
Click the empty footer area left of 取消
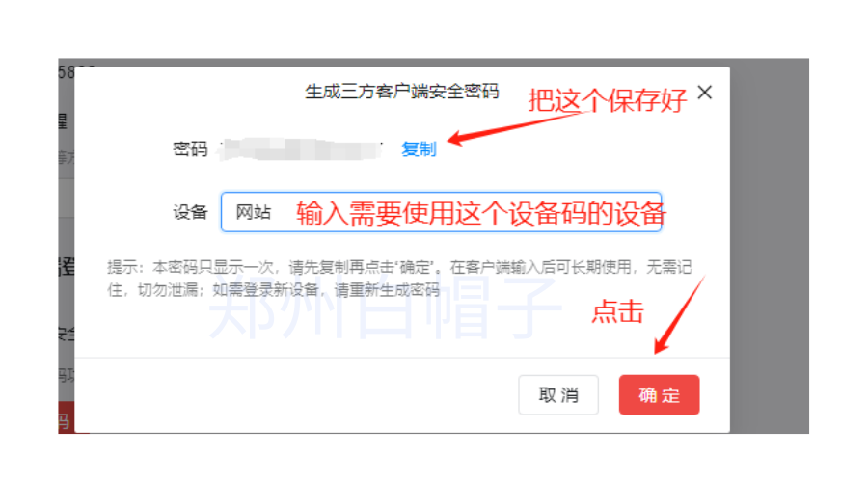click(296, 394)
